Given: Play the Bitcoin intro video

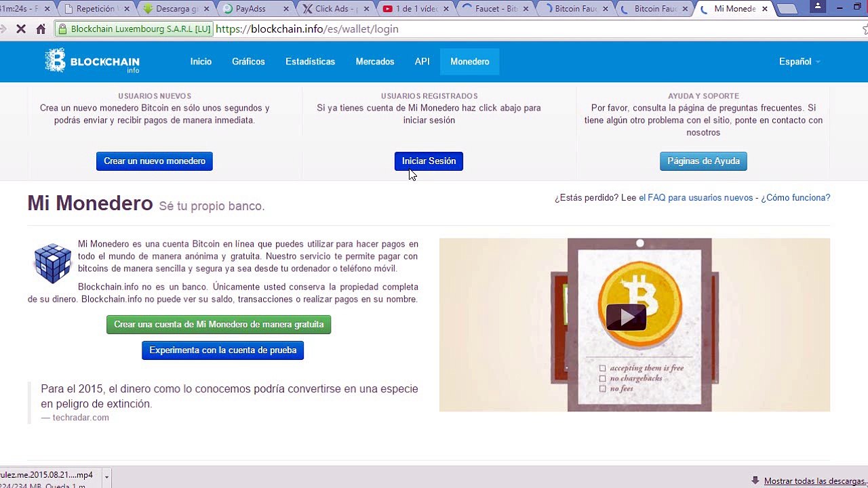Looking at the screenshot, I should click(626, 317).
